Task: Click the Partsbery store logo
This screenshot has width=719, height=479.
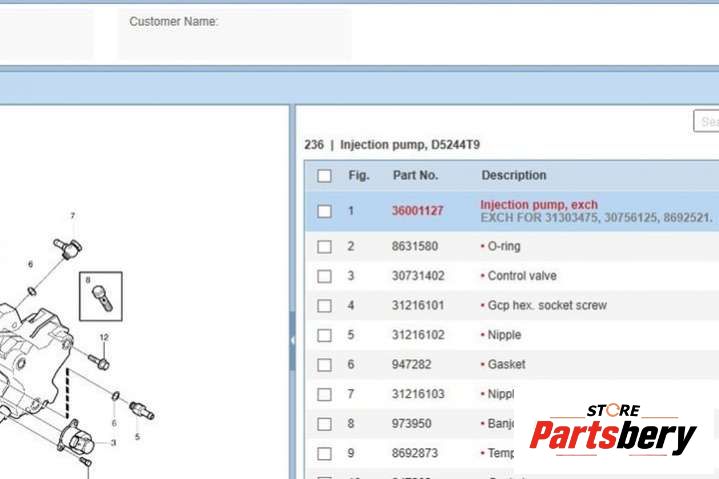Action: (x=612, y=433)
